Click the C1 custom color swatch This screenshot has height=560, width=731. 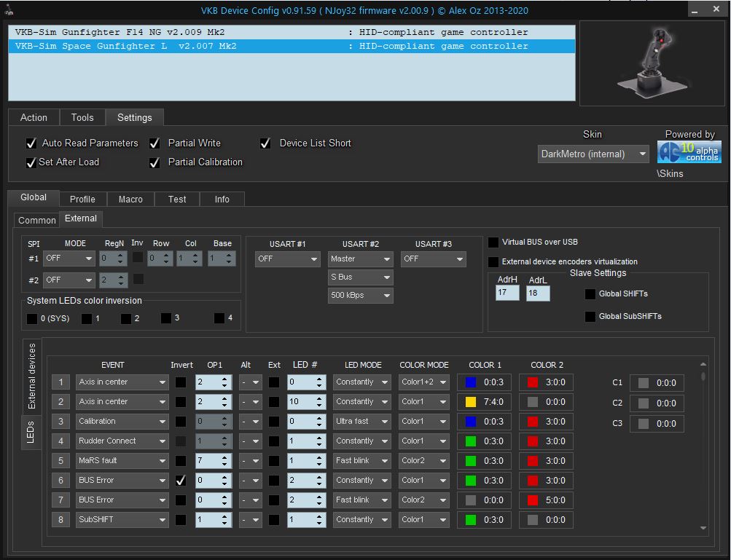[x=643, y=383]
